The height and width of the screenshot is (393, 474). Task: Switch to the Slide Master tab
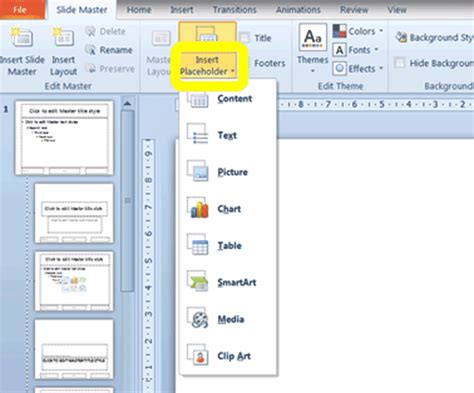(x=82, y=10)
